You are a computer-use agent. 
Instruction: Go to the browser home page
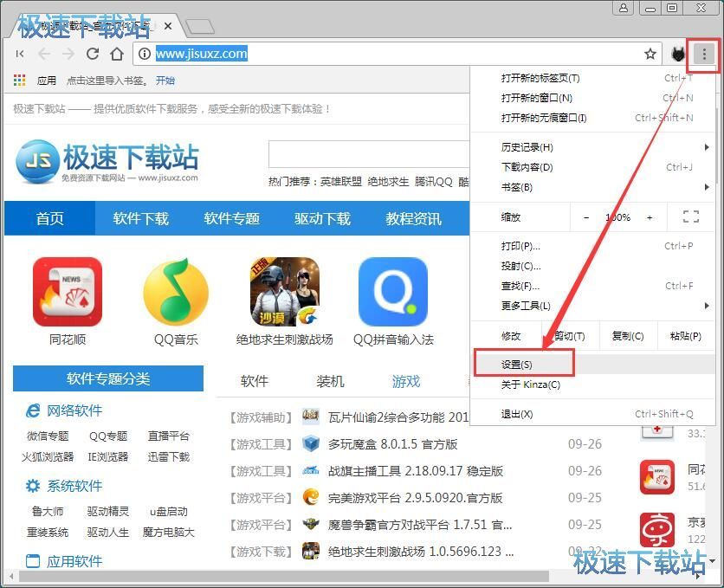click(117, 54)
